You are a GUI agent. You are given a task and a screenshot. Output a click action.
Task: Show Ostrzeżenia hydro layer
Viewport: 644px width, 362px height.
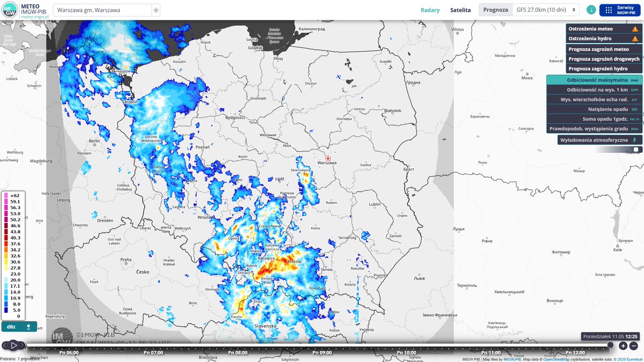coord(603,39)
